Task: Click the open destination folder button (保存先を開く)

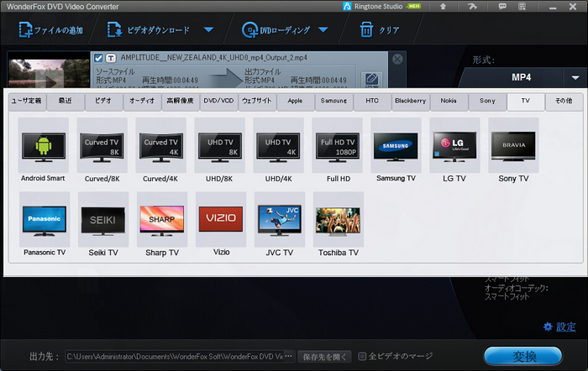Action: tap(325, 357)
